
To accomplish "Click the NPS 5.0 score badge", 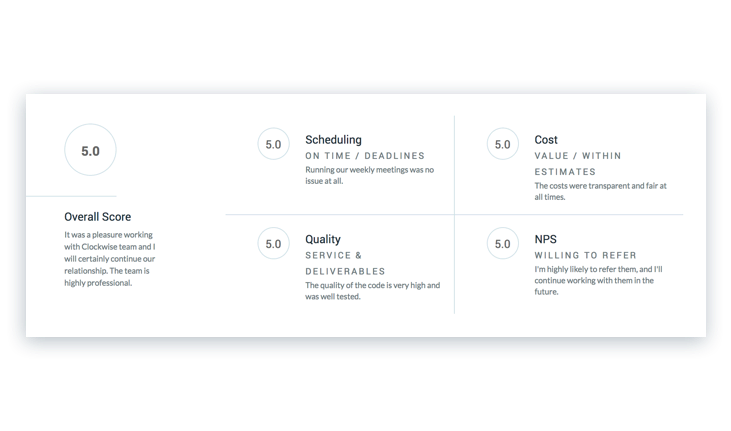I will 502,244.
